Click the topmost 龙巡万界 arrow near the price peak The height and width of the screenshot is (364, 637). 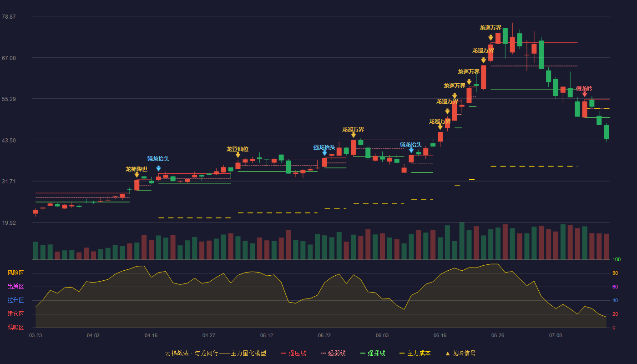pyautogui.click(x=490, y=38)
